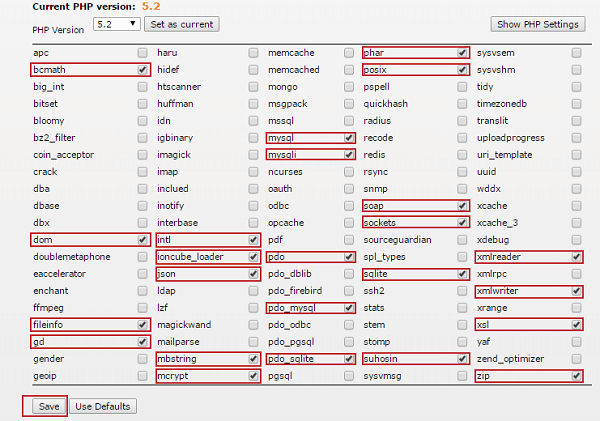
Task: Tick the tidy extension checkbox
Action: click(577, 87)
